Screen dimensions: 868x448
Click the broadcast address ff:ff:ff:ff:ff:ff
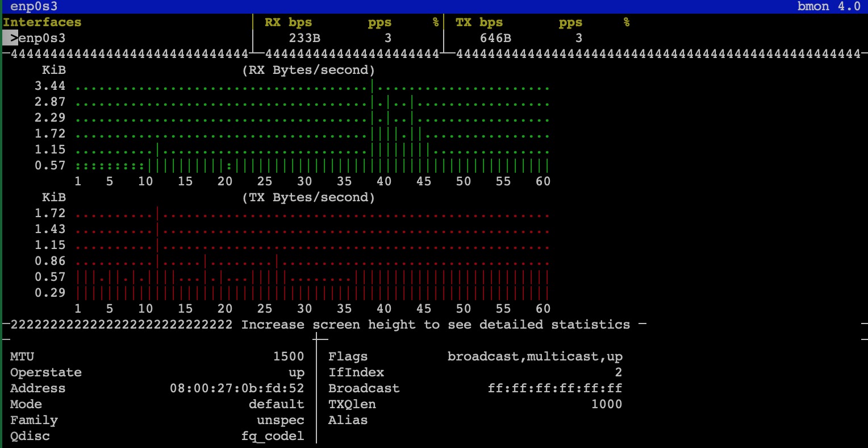click(x=555, y=388)
